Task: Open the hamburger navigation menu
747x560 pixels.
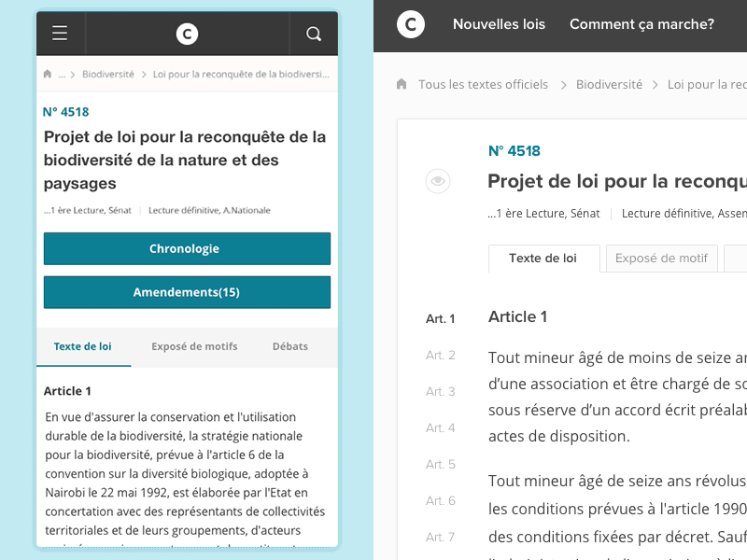Action: pyautogui.click(x=59, y=34)
